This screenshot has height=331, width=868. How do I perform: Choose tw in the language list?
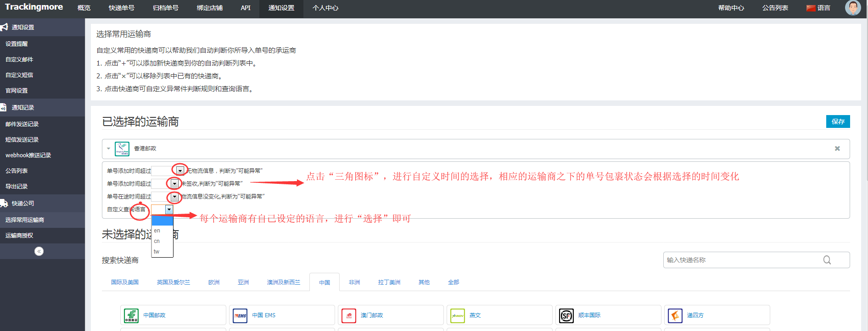[162, 252]
